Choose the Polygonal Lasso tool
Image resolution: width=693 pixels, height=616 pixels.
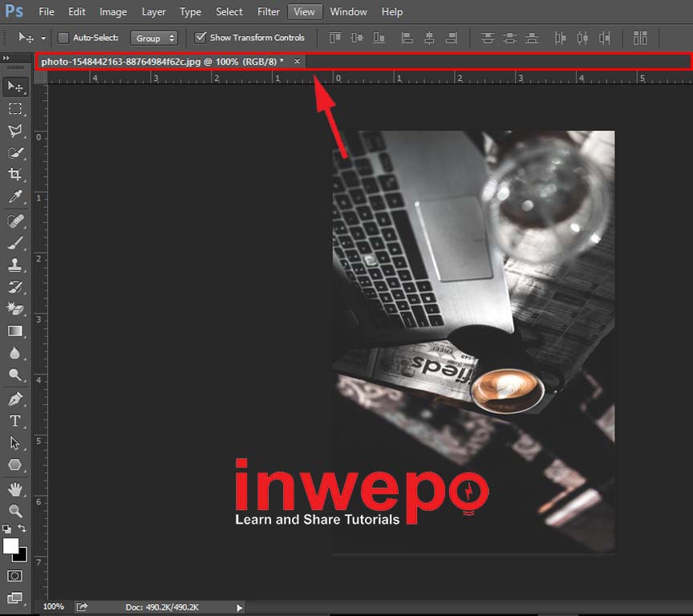(x=14, y=131)
